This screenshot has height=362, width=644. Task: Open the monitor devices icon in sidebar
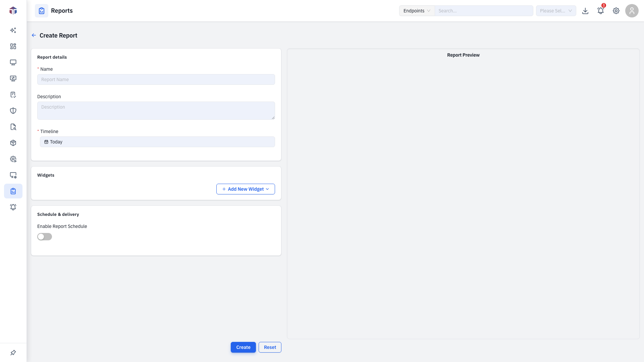13,62
